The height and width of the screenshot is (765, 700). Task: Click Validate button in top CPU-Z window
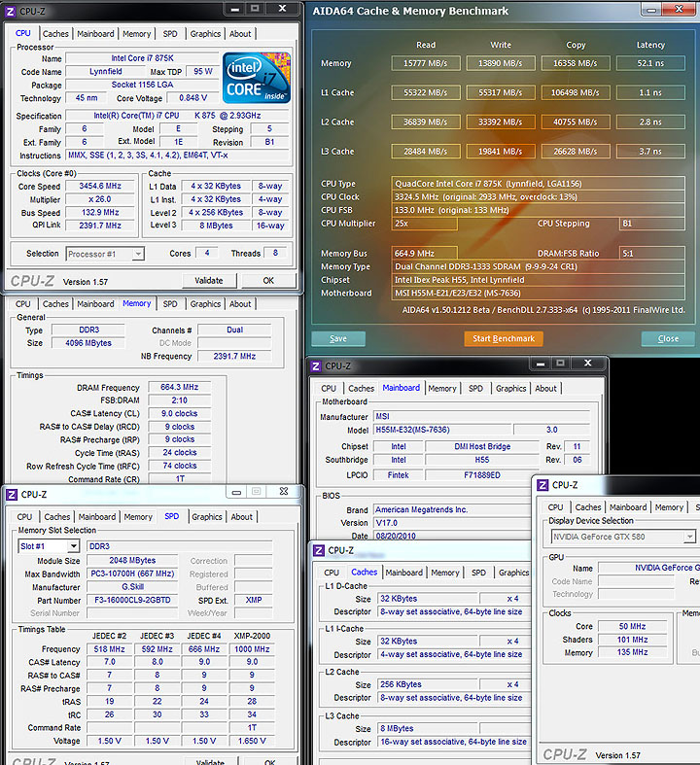click(209, 281)
